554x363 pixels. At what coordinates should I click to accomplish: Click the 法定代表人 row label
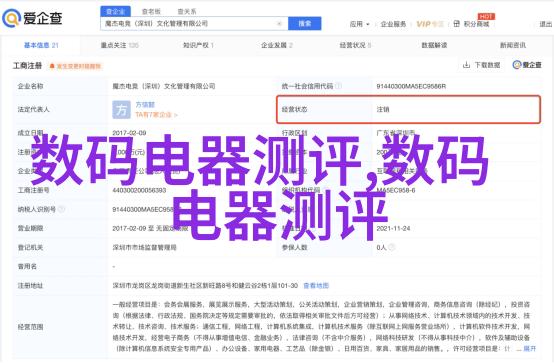coord(34,110)
